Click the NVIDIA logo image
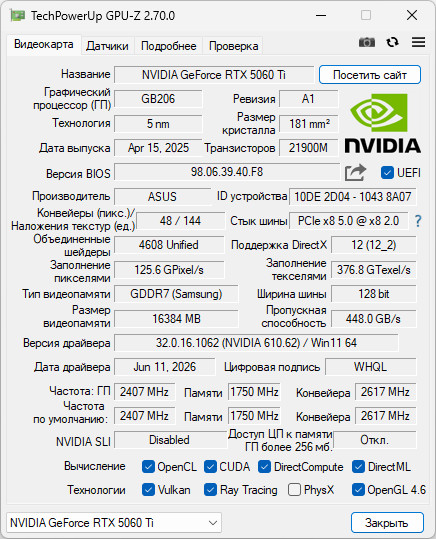Screen dimensions: 436x539 pos(382,123)
